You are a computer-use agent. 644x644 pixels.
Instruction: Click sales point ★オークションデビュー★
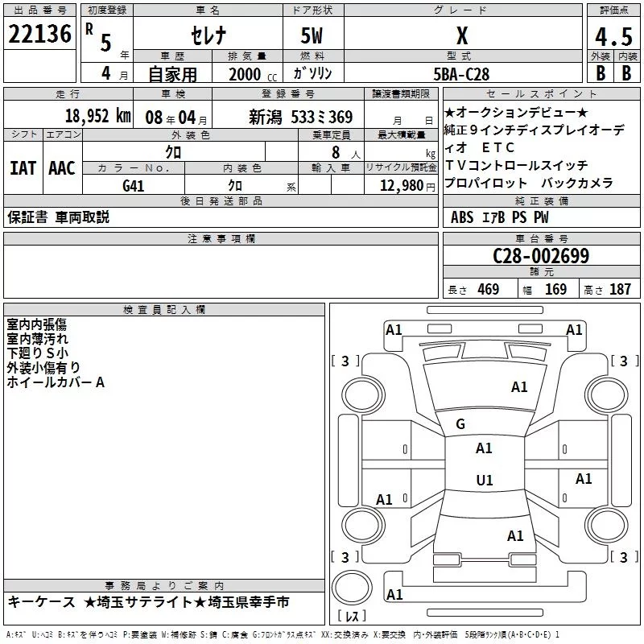[516, 112]
